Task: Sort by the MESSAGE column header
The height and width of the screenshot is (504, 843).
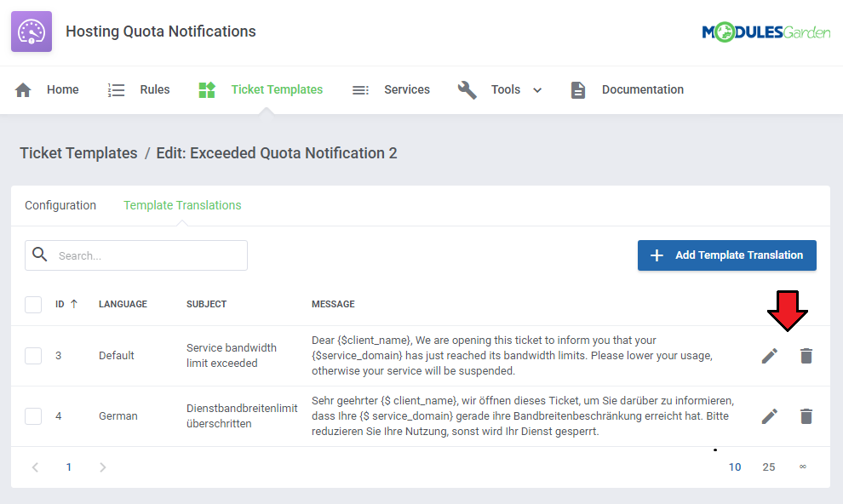Action: [333, 304]
